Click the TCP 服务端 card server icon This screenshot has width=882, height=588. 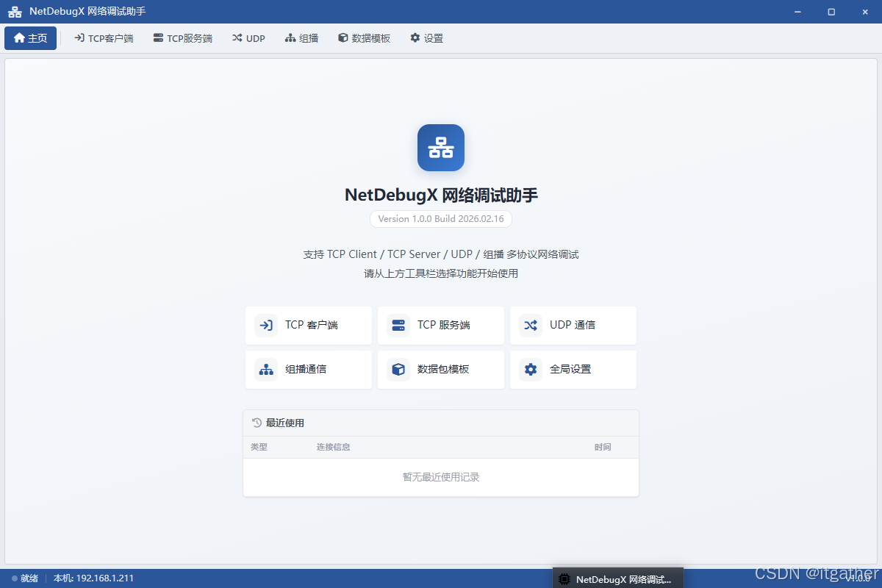(398, 326)
